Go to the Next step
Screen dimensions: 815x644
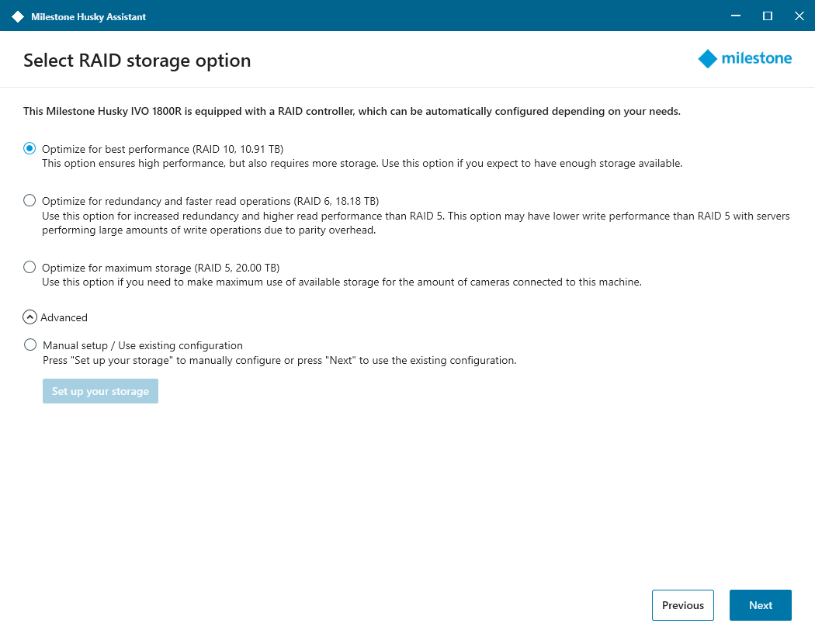pos(761,605)
